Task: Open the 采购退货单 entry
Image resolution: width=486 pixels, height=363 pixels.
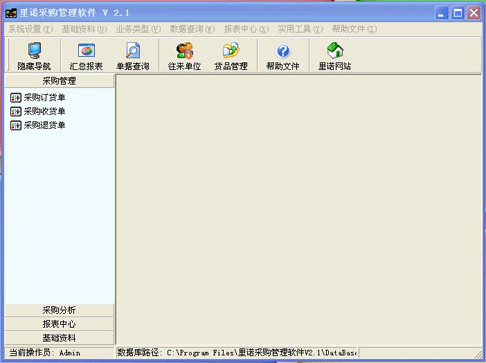Action: pyautogui.click(x=44, y=125)
